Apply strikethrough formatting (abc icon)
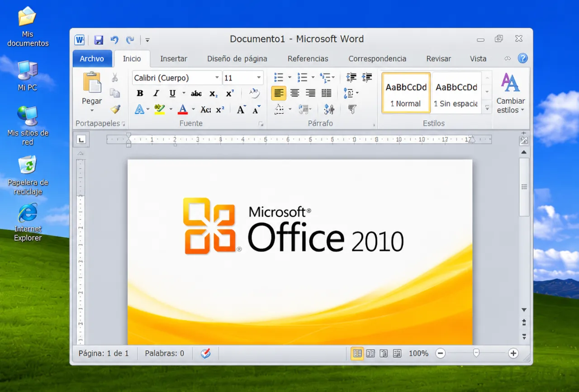Image resolution: width=579 pixels, height=392 pixels. pyautogui.click(x=196, y=94)
